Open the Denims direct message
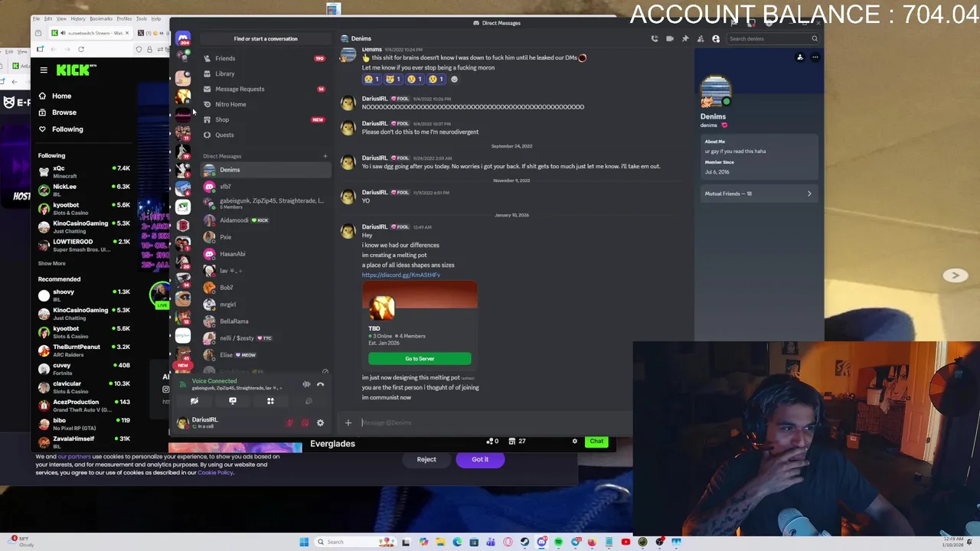 (x=265, y=170)
